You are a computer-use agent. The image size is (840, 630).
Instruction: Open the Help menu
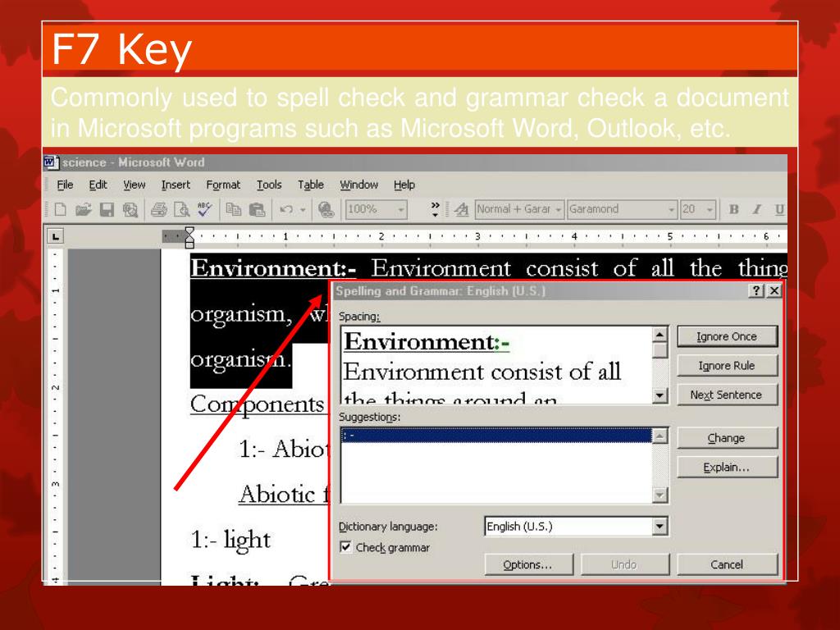tap(404, 185)
